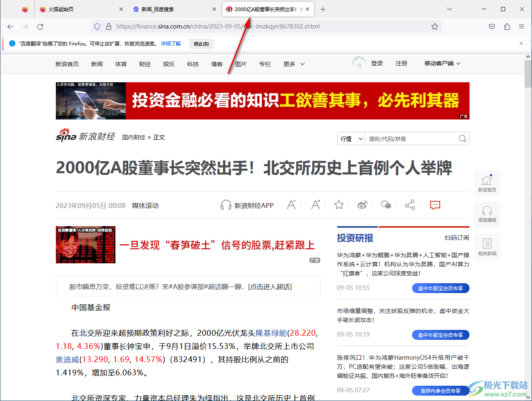The height and width of the screenshot is (401, 532).
Task: Go to 新浪首页 in the top navigation
Action: click(x=67, y=64)
